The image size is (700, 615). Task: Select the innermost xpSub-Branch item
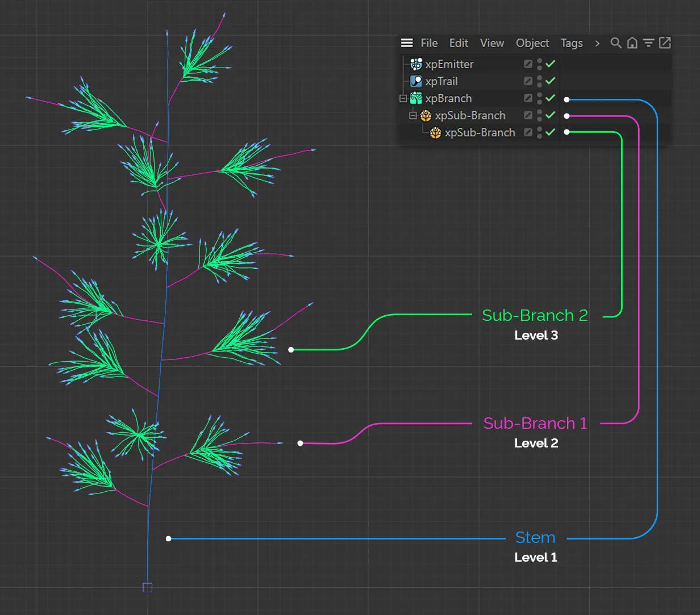[480, 132]
